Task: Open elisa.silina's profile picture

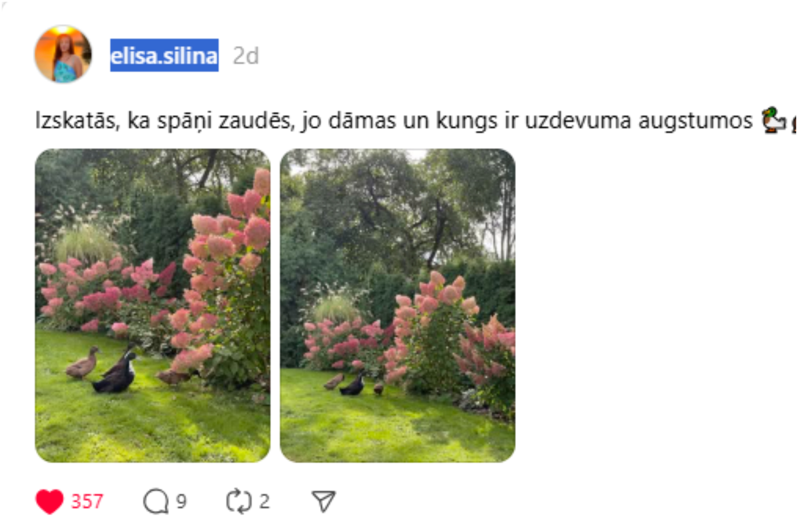Action: pos(63,54)
